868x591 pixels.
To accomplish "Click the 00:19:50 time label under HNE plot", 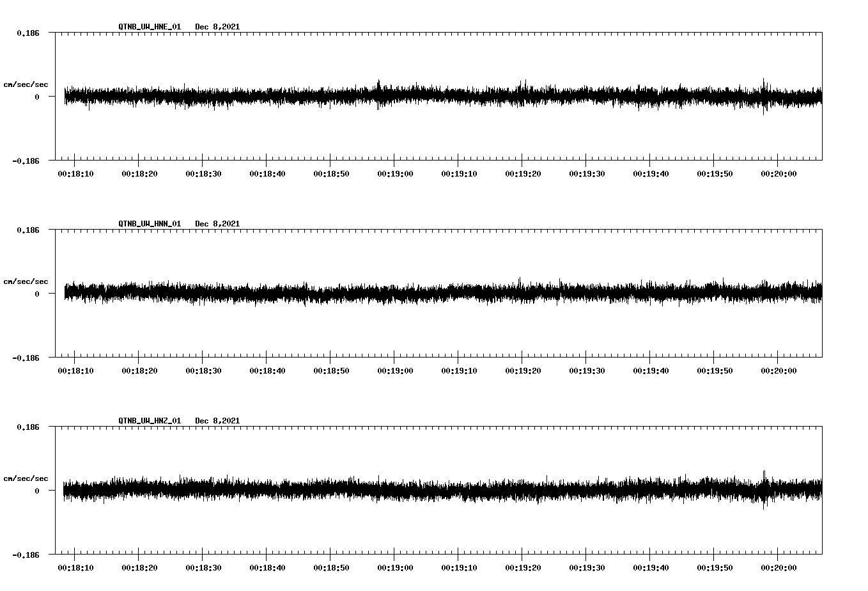I will tap(715, 174).
